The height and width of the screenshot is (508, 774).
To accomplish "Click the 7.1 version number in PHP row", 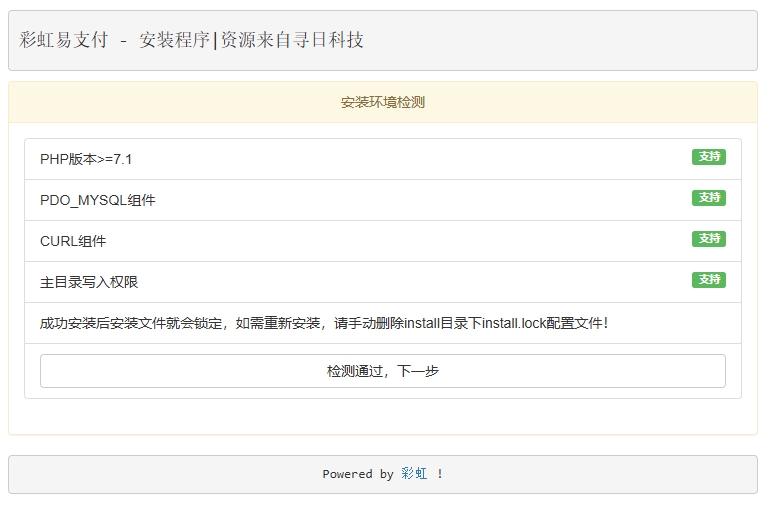I will coord(122,159).
